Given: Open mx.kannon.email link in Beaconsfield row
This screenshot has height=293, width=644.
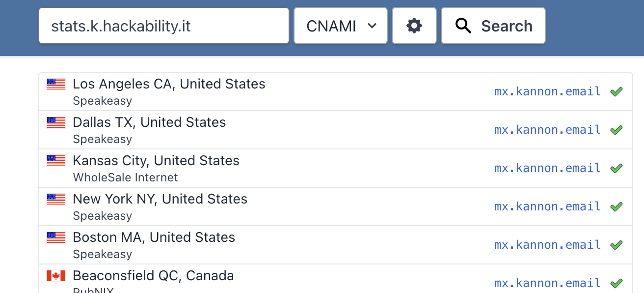Looking at the screenshot, I should (x=547, y=283).
